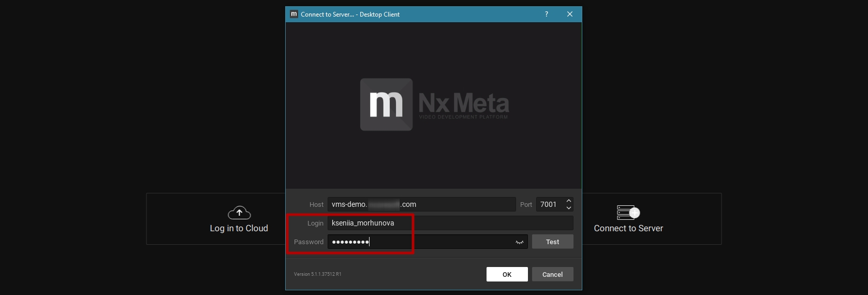The height and width of the screenshot is (295, 868).
Task: Confirm connection with OK button
Action: click(x=507, y=274)
